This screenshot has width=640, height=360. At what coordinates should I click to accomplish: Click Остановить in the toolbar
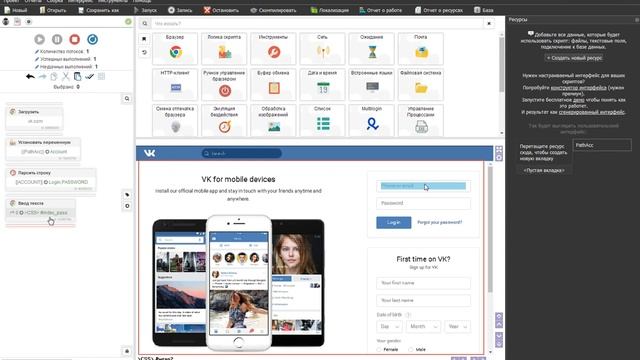(x=221, y=10)
